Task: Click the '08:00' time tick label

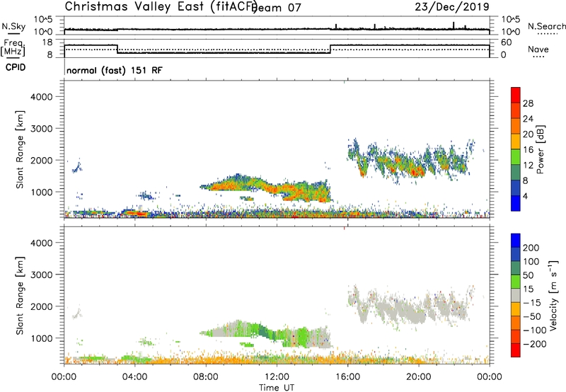Action: click(x=206, y=377)
